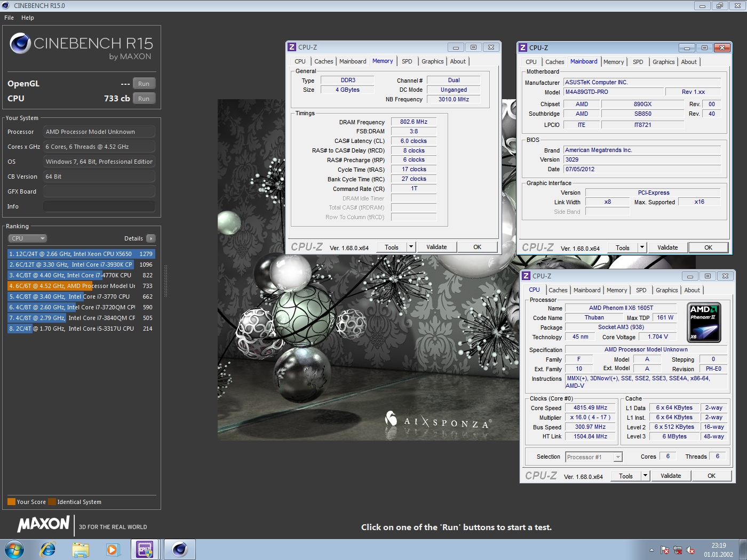747x560 pixels.
Task: Click the MAXON logo at bottom
Action: pyautogui.click(x=44, y=524)
